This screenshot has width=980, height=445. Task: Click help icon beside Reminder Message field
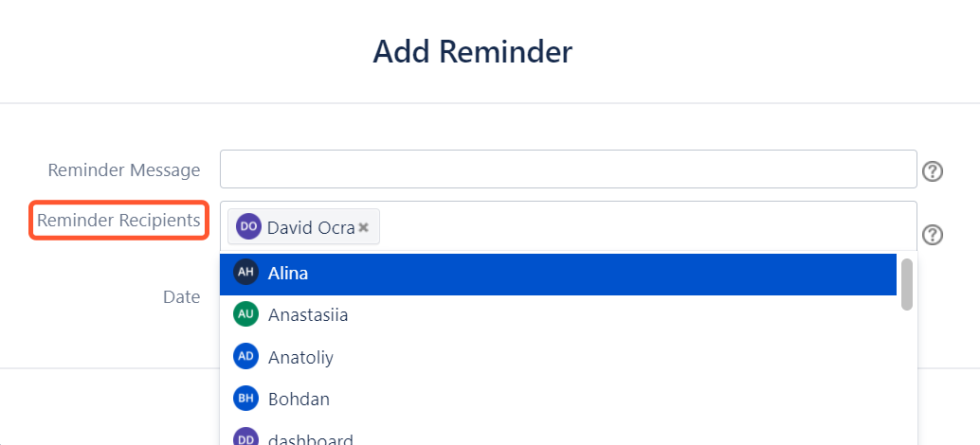pos(933,171)
